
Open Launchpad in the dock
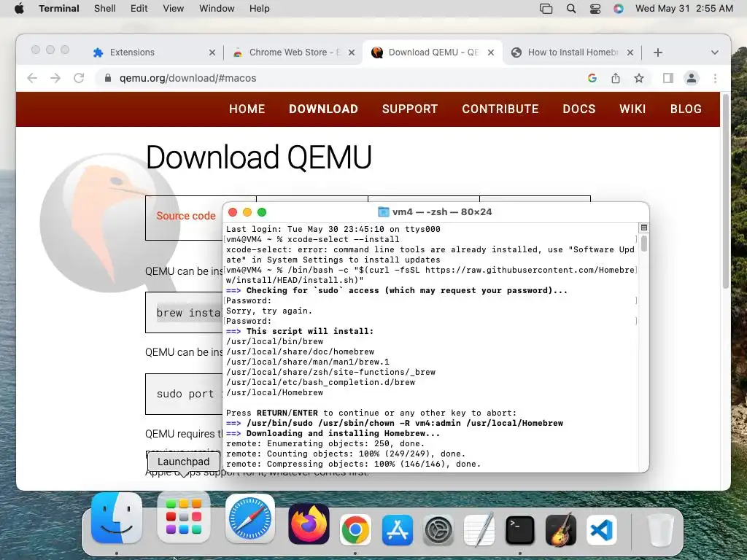pos(183,518)
